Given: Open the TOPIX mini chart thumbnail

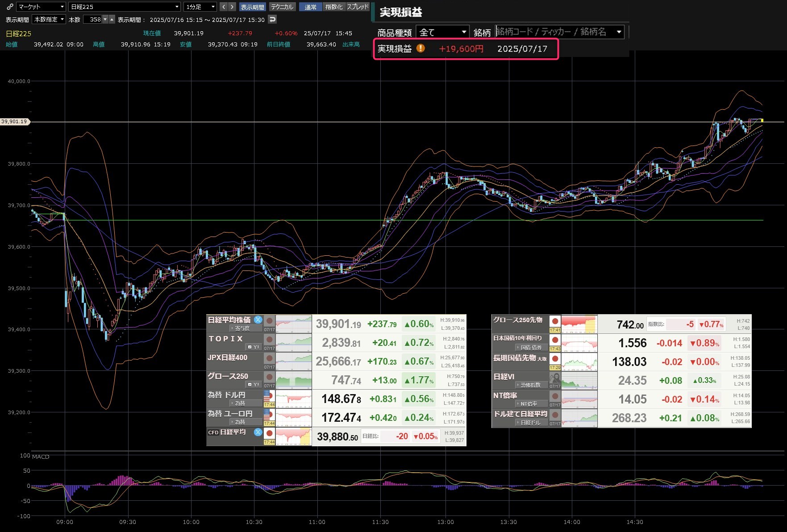Looking at the screenshot, I should pyautogui.click(x=294, y=343).
